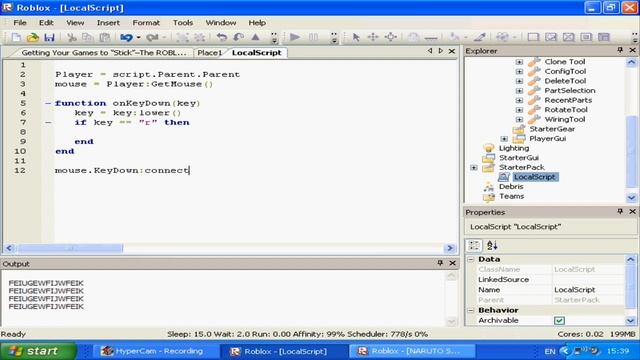Pin the Explorer panel
640x360 pixels.
point(620,50)
